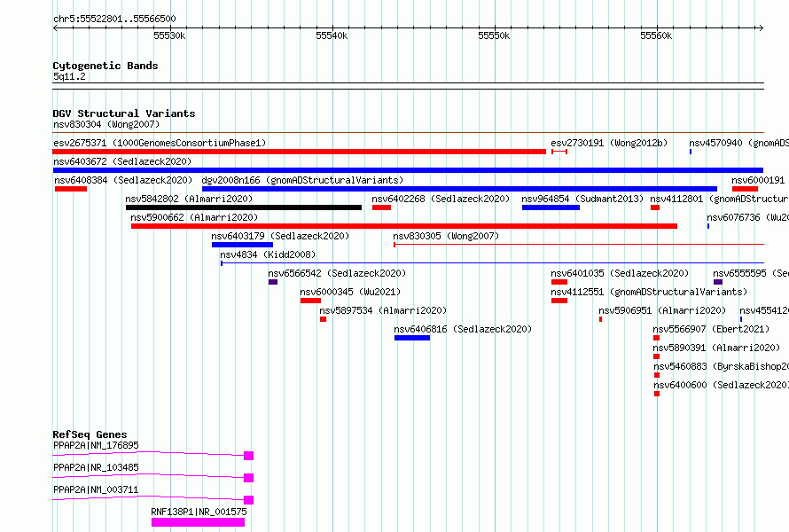This screenshot has width=789, height=532.
Task: Click the Cytogenetic Bands track title
Action: pos(105,66)
